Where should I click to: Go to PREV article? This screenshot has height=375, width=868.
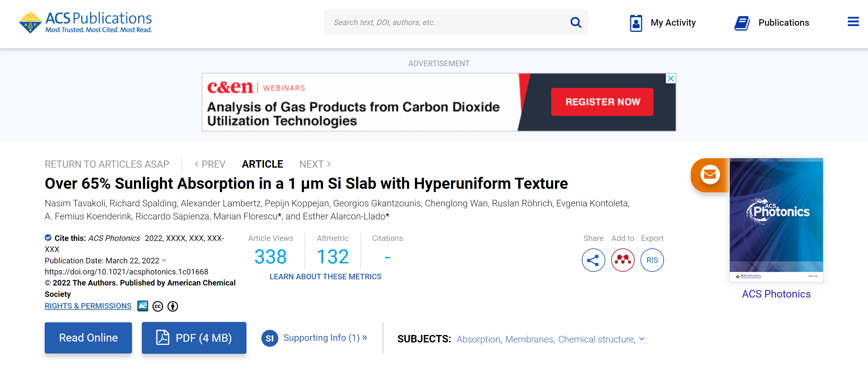point(210,164)
